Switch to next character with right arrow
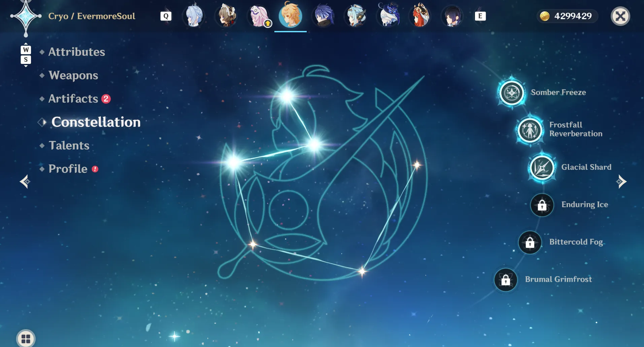This screenshot has height=347, width=644. 621,182
